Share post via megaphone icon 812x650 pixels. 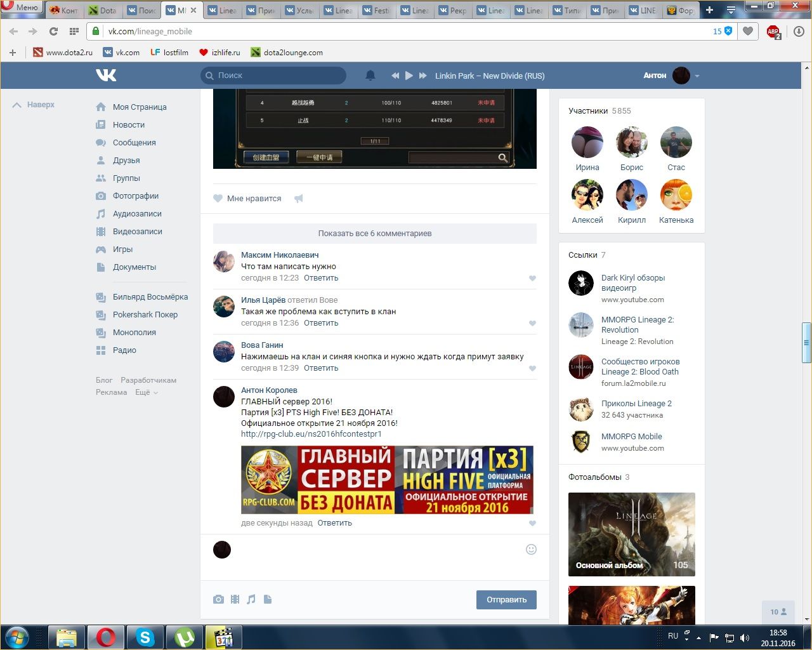point(299,198)
